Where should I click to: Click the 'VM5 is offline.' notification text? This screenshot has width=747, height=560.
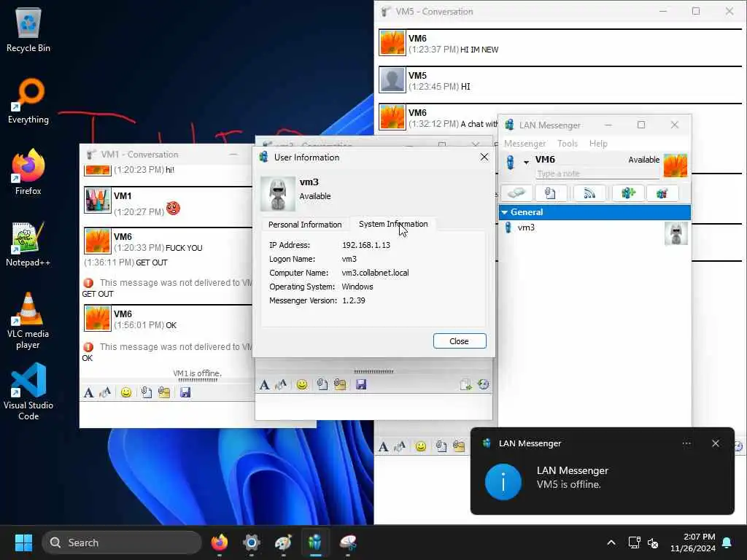569,484
